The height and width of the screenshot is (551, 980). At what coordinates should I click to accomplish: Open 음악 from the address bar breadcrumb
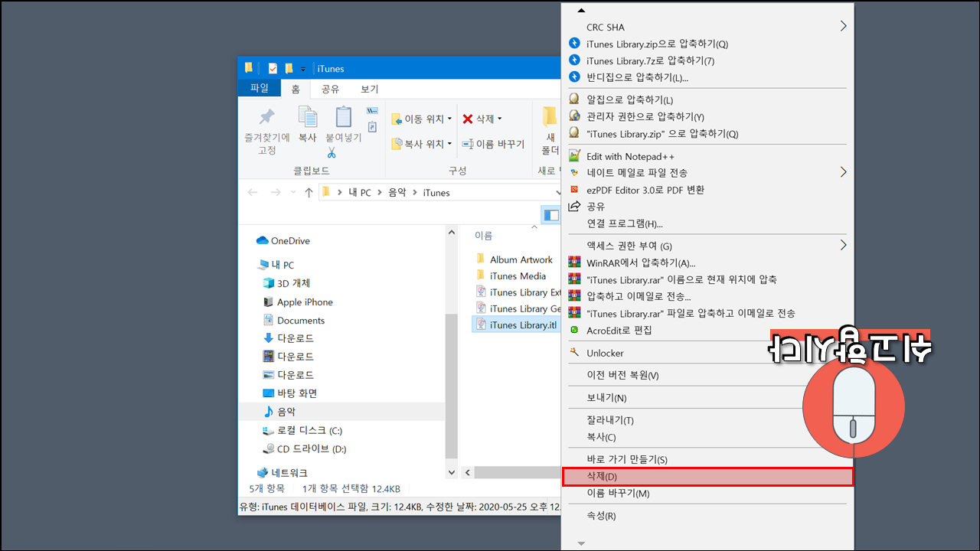click(x=397, y=192)
